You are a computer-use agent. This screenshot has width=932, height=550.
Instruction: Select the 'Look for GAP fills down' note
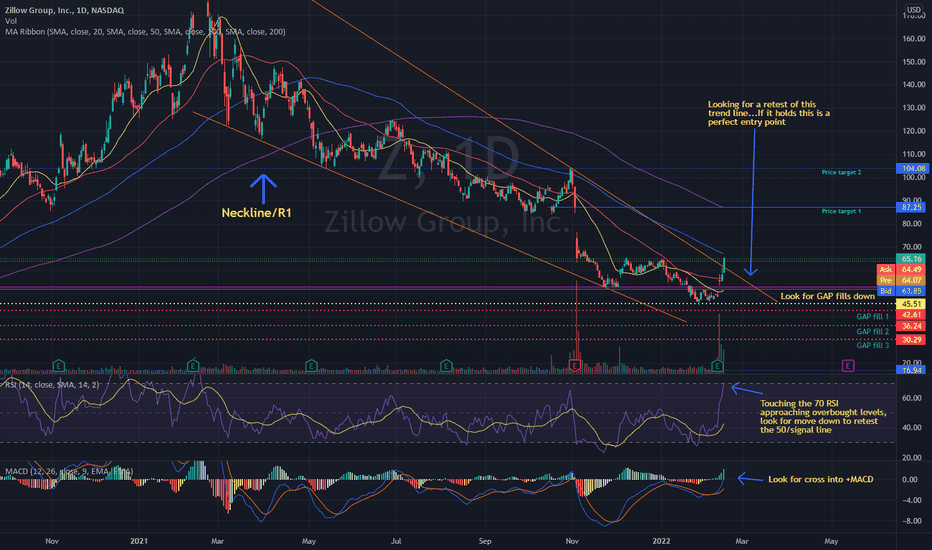click(827, 296)
